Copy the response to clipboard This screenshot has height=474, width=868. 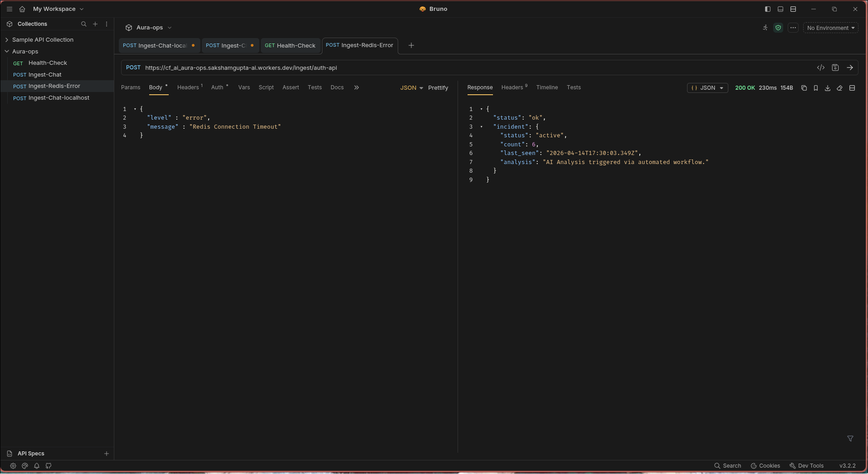point(804,88)
